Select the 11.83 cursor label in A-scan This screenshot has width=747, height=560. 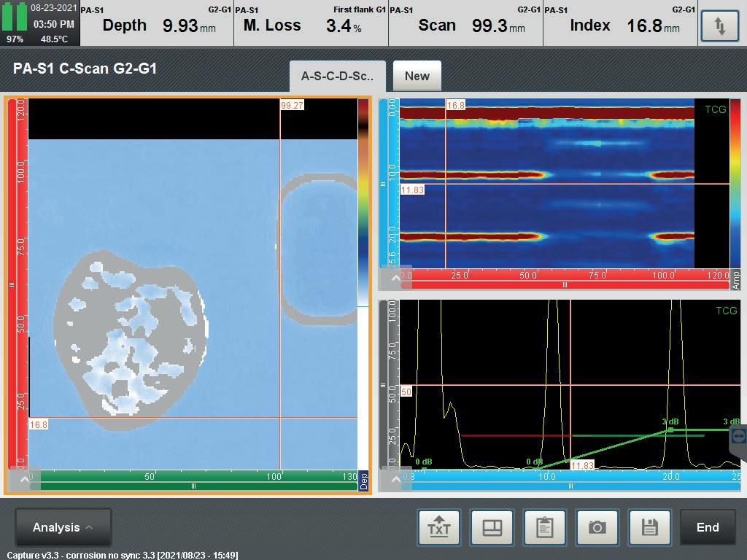point(582,465)
